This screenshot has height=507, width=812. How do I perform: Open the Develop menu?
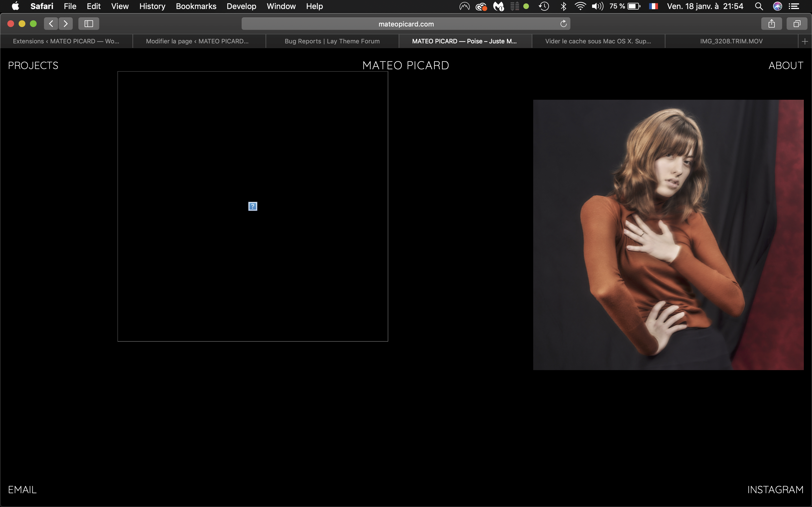click(x=241, y=6)
